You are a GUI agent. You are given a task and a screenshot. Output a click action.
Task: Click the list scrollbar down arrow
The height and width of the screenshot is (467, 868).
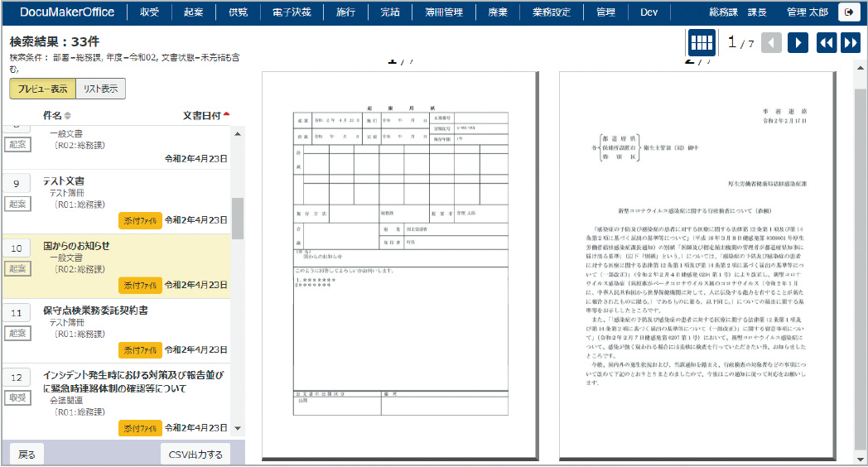(238, 428)
